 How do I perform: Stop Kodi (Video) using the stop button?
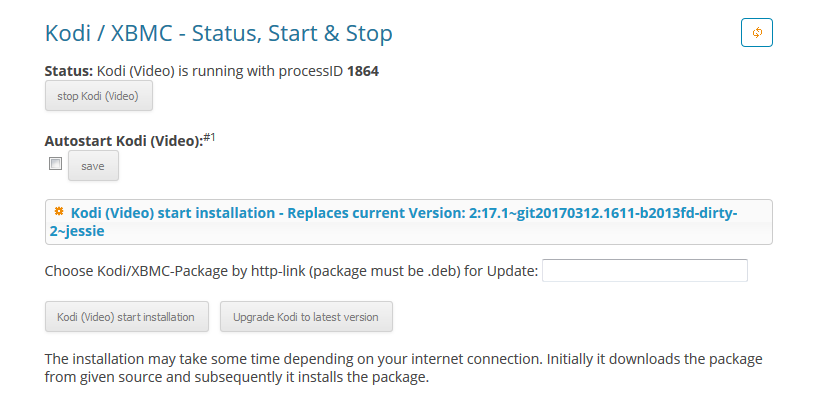(x=99, y=95)
